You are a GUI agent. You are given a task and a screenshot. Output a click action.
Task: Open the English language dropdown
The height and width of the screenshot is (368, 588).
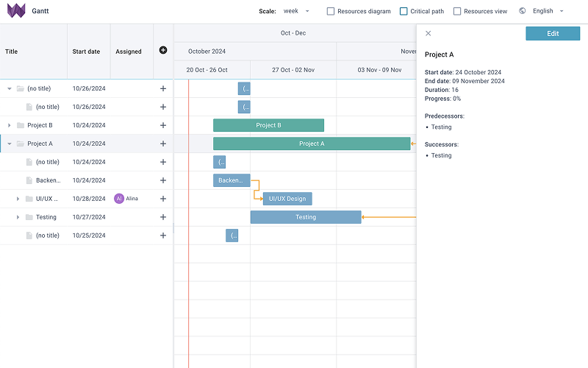[x=548, y=11]
